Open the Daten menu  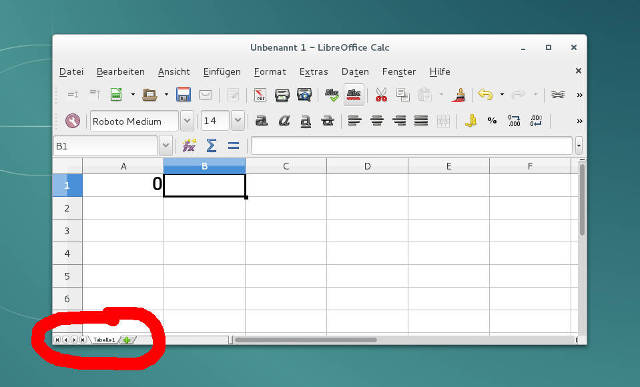(355, 72)
